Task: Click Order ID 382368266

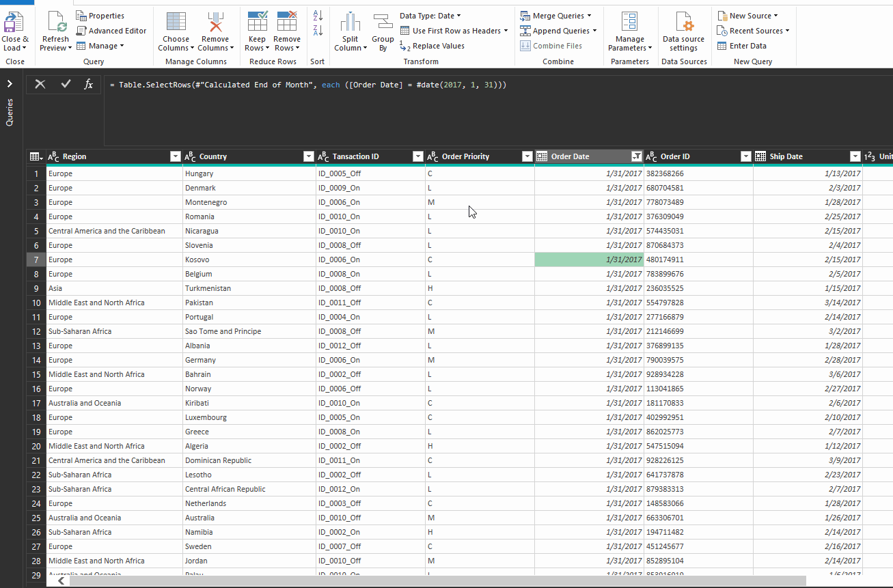Action: click(698, 173)
